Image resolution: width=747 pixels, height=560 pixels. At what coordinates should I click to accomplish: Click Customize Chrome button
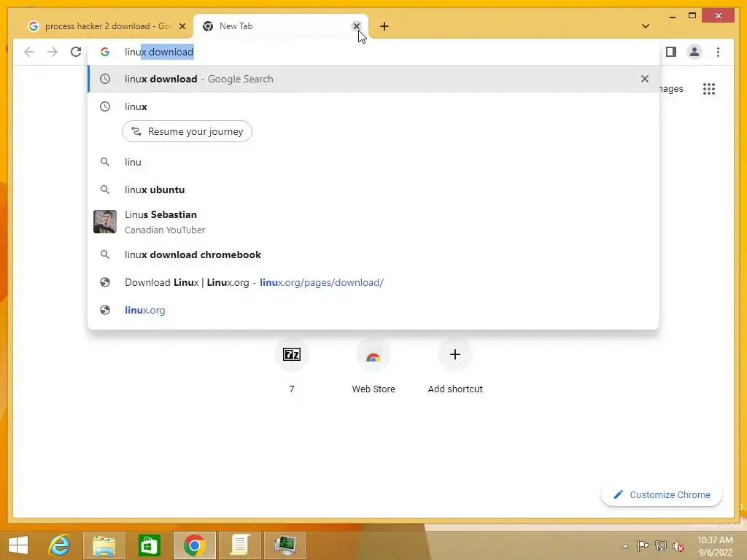tap(662, 495)
